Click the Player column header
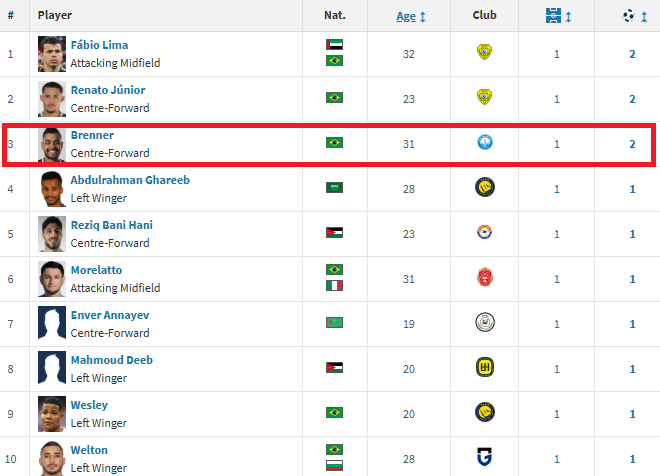The image size is (660, 476). tap(55, 15)
